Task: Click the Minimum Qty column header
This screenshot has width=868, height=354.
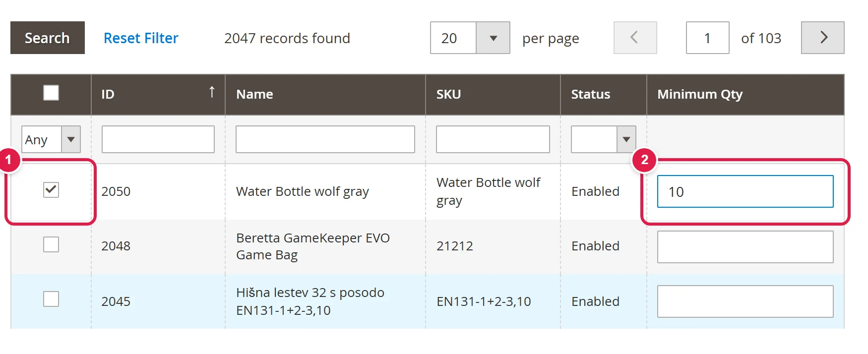Action: coord(745,94)
